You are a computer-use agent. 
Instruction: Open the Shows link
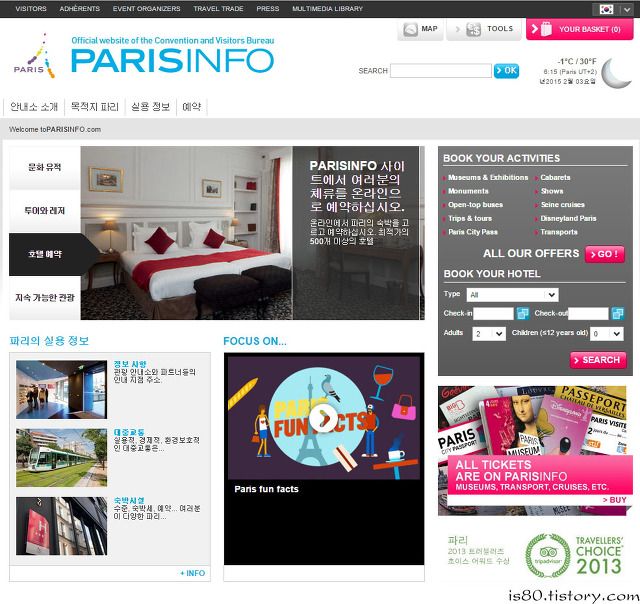pos(551,191)
